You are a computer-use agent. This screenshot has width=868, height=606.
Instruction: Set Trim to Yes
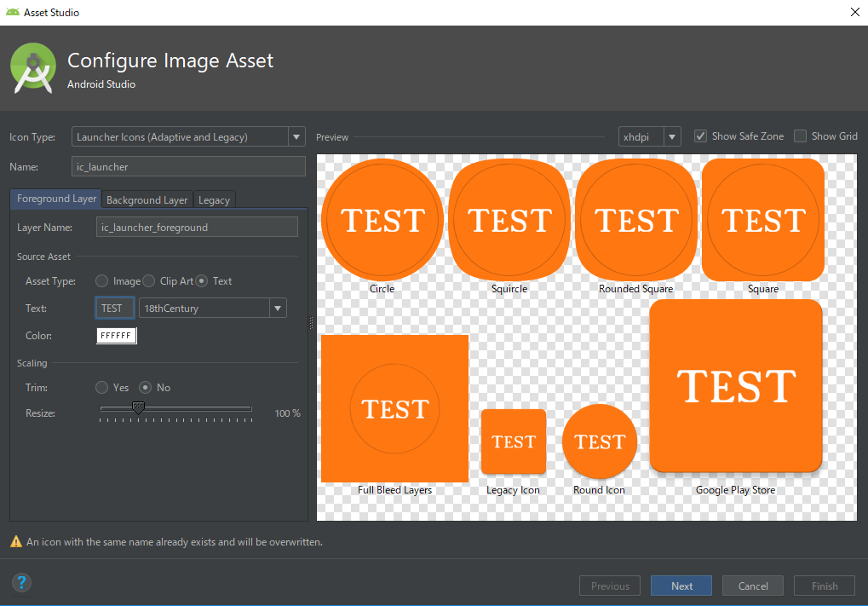pos(102,387)
